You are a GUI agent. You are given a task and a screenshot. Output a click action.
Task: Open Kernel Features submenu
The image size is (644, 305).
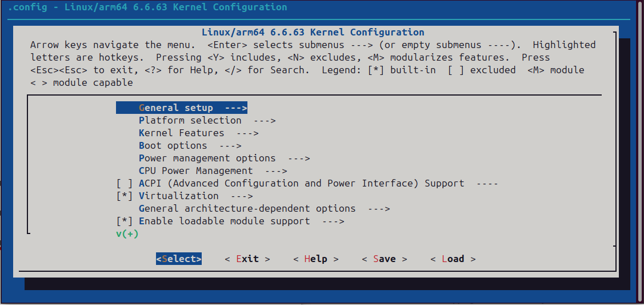tap(198, 133)
